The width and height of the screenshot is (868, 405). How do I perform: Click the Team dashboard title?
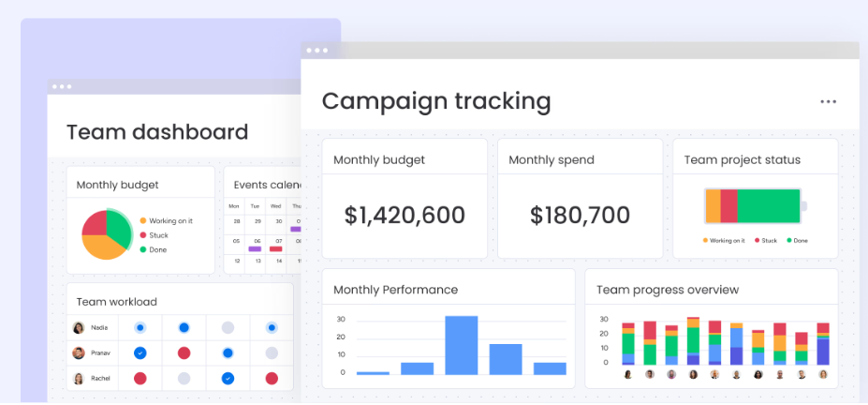tap(157, 132)
